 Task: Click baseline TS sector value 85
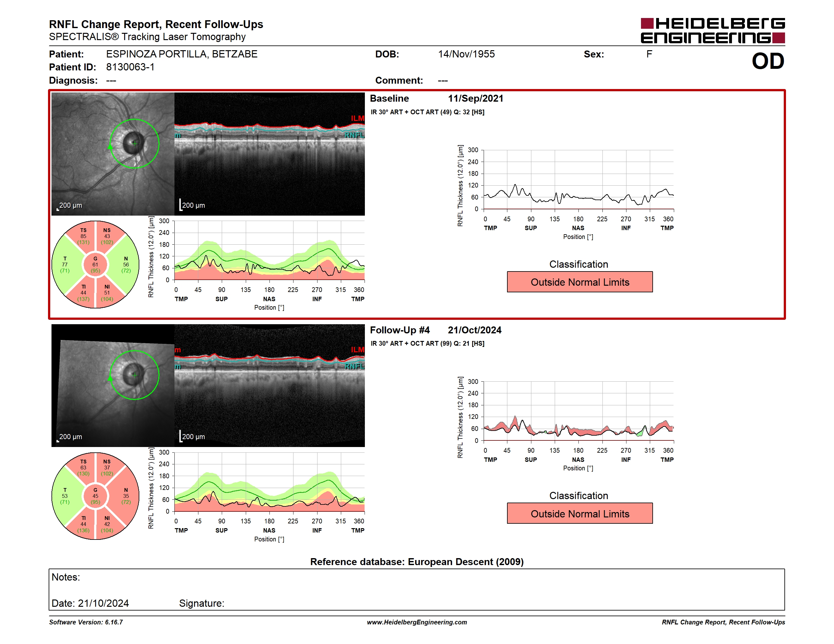tap(83, 236)
